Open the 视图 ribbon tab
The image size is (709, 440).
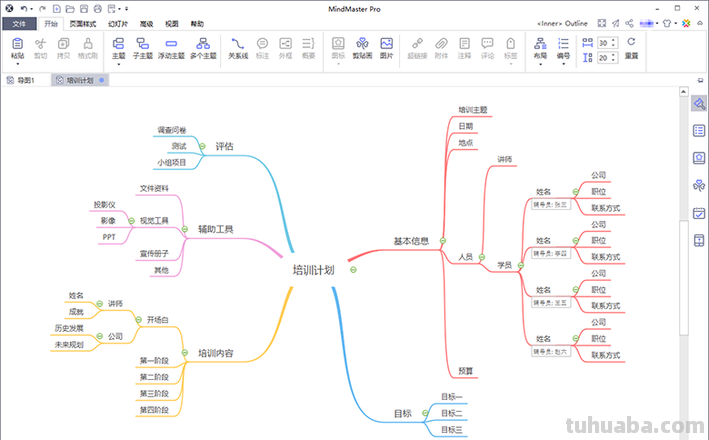(171, 24)
